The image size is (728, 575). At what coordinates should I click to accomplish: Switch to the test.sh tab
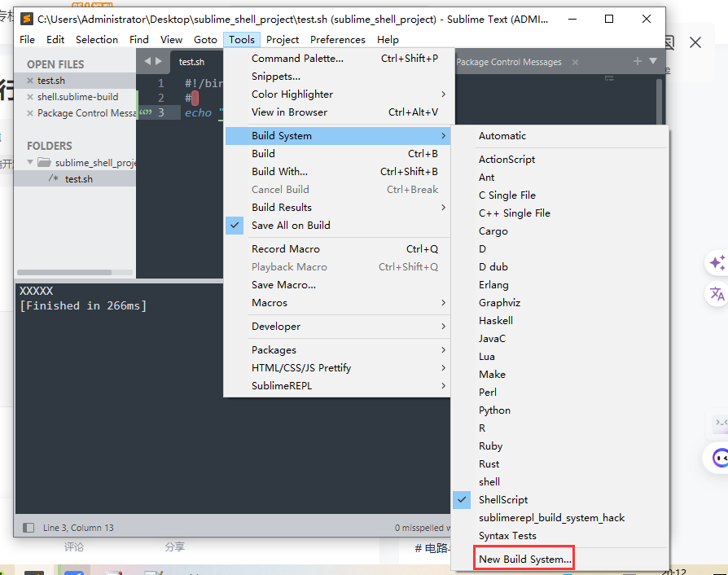coord(191,62)
